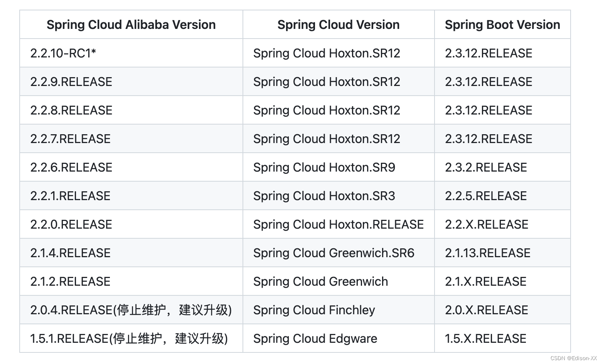Select Hoxton.SR12 in the 2.2.9.RELEASE row
Image resolution: width=603 pixels, height=364 pixels.
339,82
